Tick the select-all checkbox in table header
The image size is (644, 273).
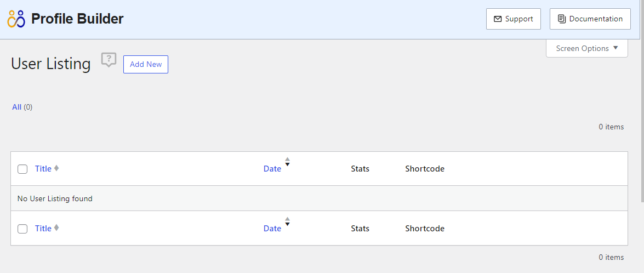pos(22,169)
